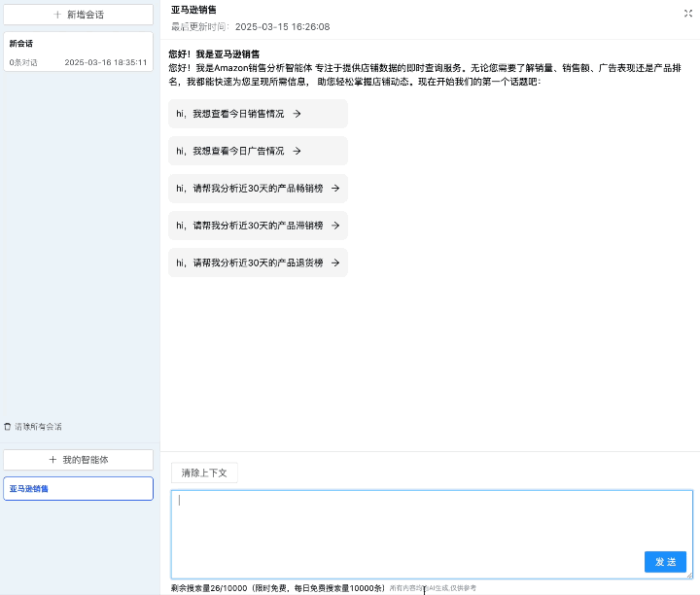This screenshot has width=700, height=595.
Task: Click the 0条对话 count label
Action: coord(23,62)
